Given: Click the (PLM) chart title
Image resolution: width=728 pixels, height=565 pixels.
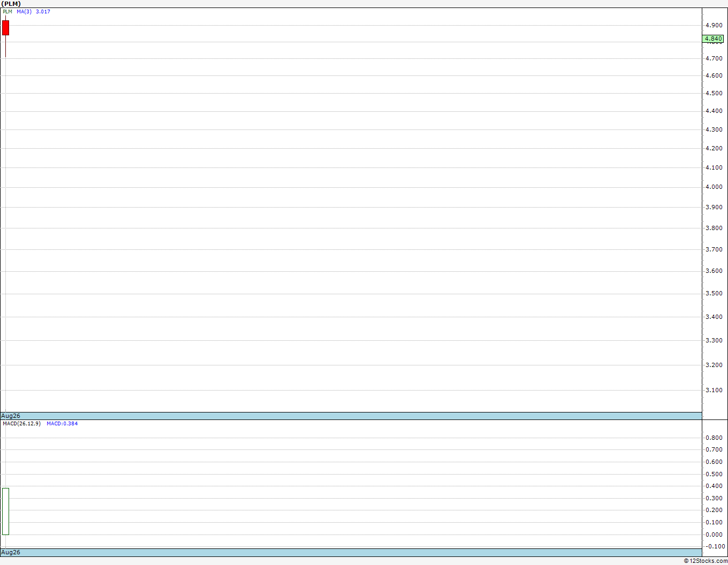Looking at the screenshot, I should coord(11,4).
